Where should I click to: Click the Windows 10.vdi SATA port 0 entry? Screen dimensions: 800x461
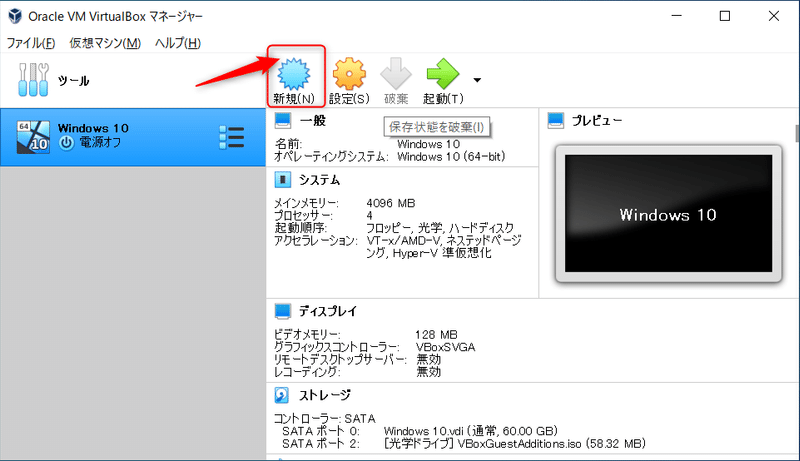click(x=471, y=431)
